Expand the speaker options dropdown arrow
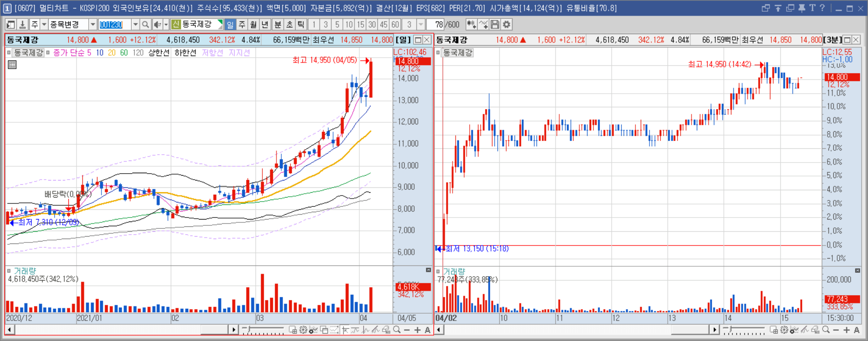The image size is (868, 341). 166,24
